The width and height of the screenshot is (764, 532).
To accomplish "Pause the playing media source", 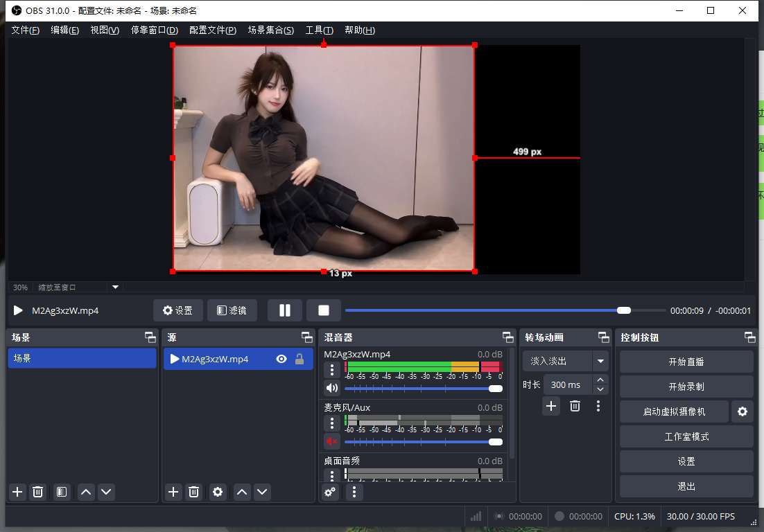I will tap(284, 310).
